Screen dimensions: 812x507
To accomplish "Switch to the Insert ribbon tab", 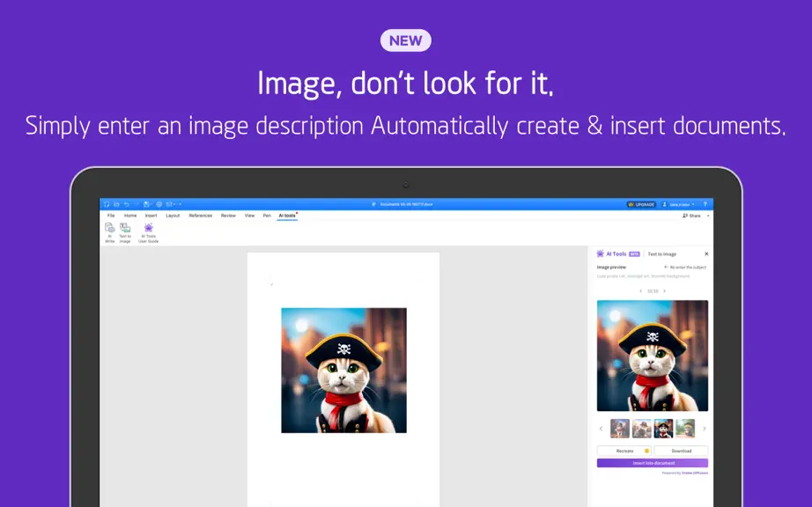I will 151,216.
